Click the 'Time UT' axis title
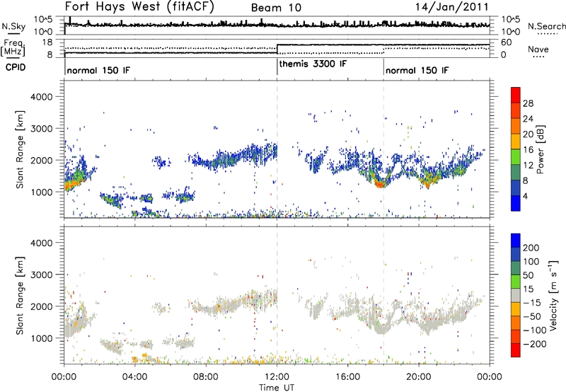The width and height of the screenshot is (566, 392). (277, 388)
